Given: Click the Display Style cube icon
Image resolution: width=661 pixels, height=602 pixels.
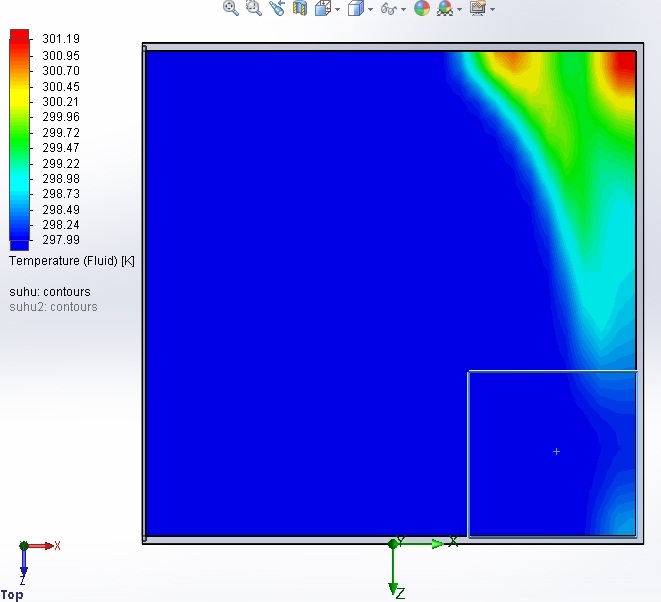Looking at the screenshot, I should point(356,8).
